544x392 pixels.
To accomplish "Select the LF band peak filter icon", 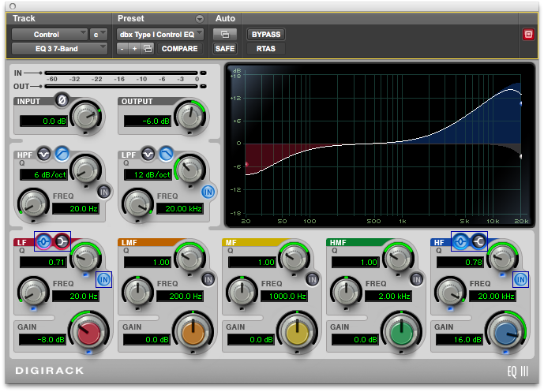I will pos(43,241).
